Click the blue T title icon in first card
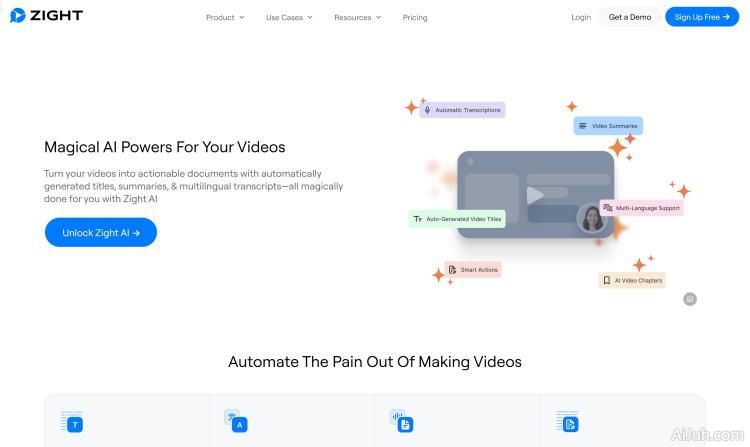 tap(73, 424)
